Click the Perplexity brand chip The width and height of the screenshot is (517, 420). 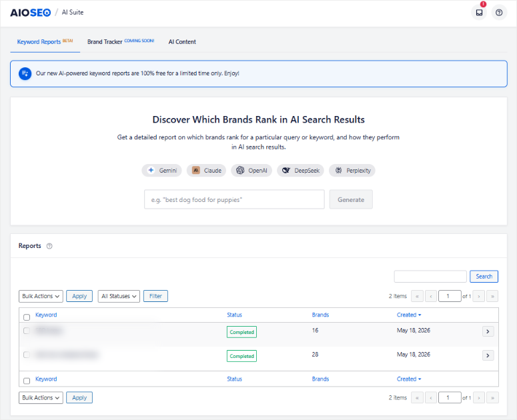click(352, 170)
